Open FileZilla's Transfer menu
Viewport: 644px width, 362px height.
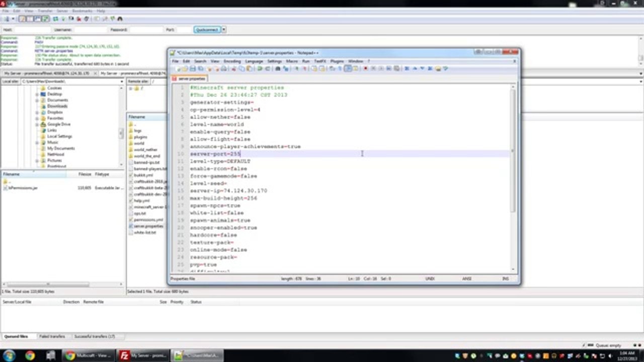pyautogui.click(x=45, y=11)
